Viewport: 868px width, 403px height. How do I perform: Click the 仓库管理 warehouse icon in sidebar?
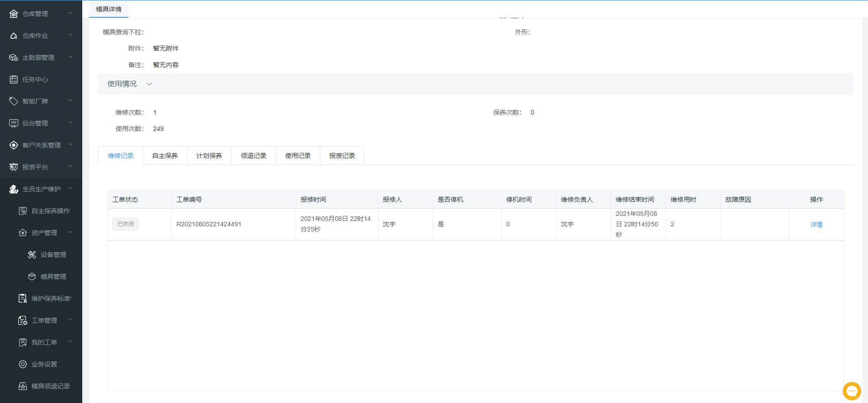pos(14,14)
